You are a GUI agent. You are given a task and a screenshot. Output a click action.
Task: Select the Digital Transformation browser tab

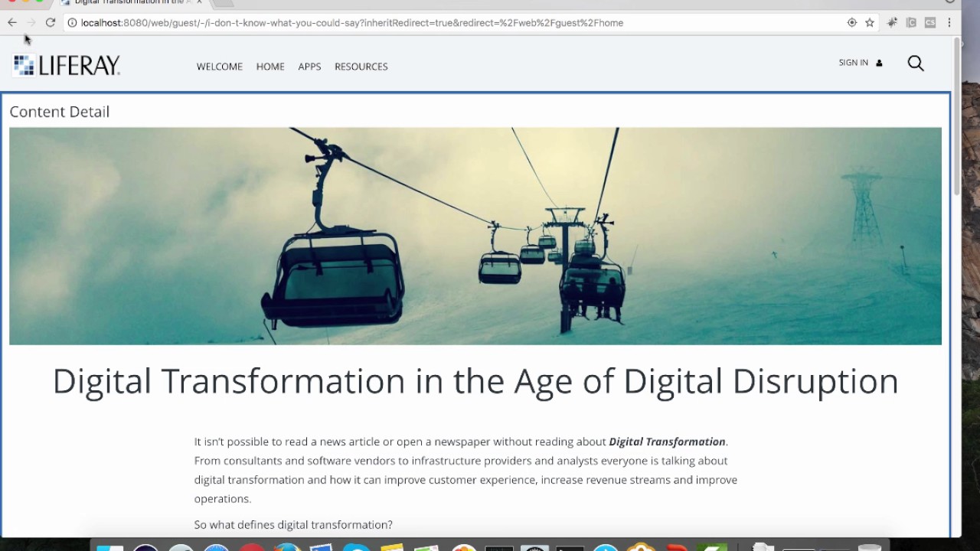click(x=130, y=2)
